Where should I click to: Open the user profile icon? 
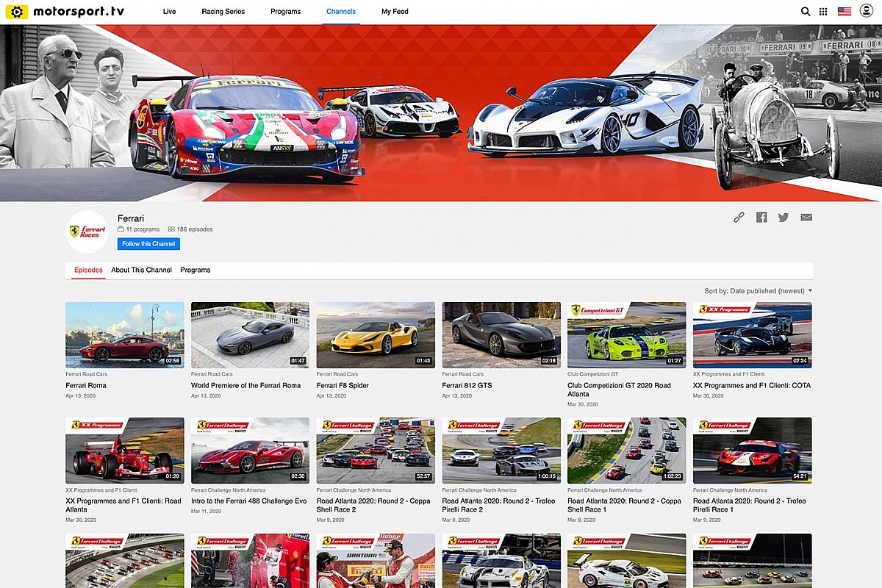point(866,11)
